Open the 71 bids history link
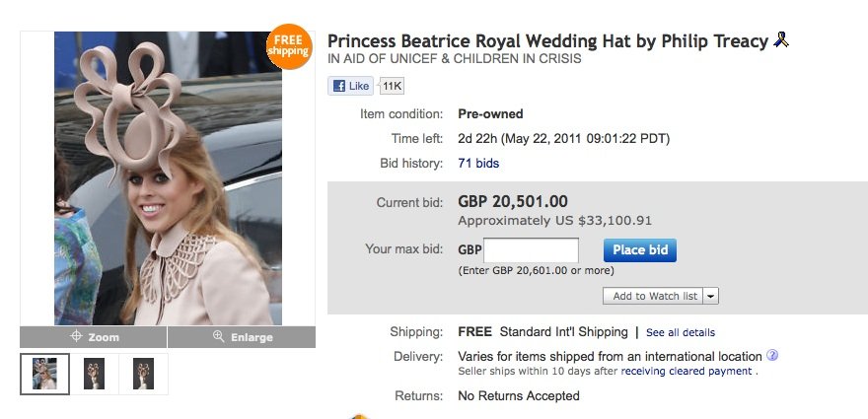This screenshot has width=868, height=419. tap(478, 163)
